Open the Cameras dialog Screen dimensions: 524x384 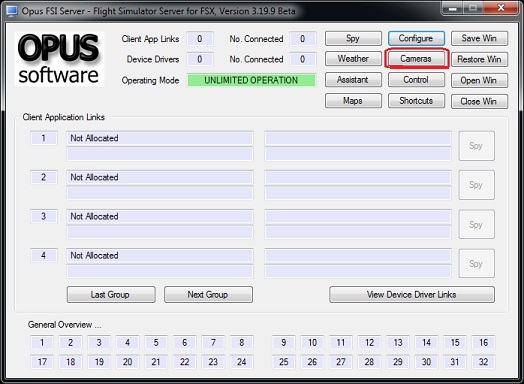coord(416,59)
